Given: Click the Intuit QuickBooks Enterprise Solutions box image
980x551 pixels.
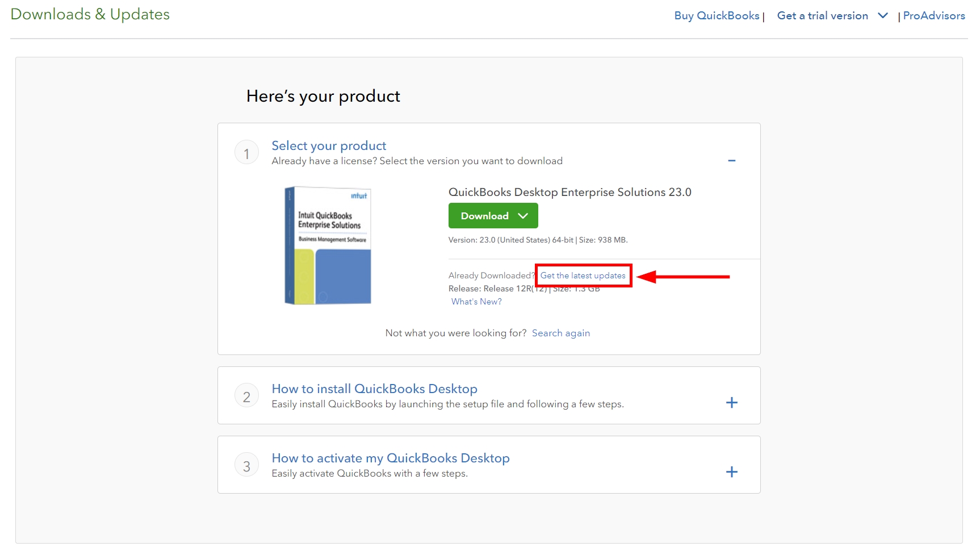Looking at the screenshot, I should click(327, 244).
